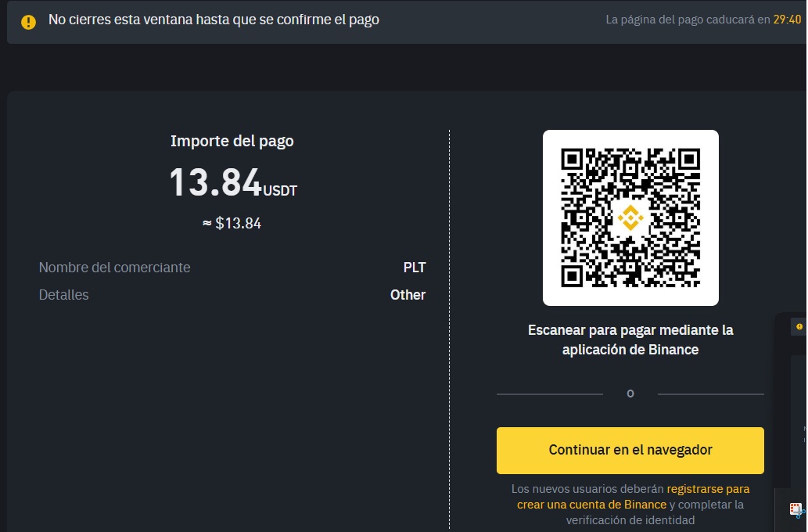The image size is (808, 532).
Task: Click the Detalles label
Action: click(63, 295)
